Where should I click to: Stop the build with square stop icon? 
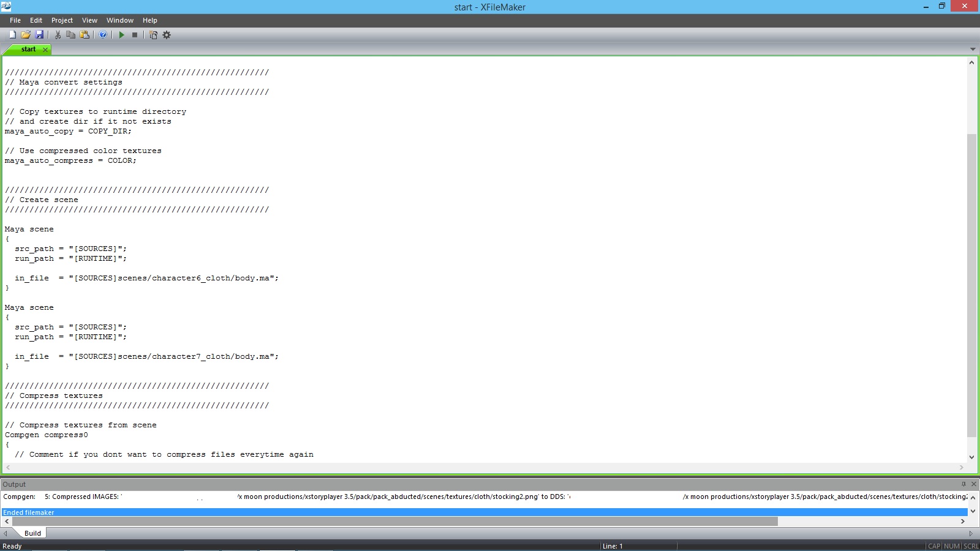[x=135, y=35]
